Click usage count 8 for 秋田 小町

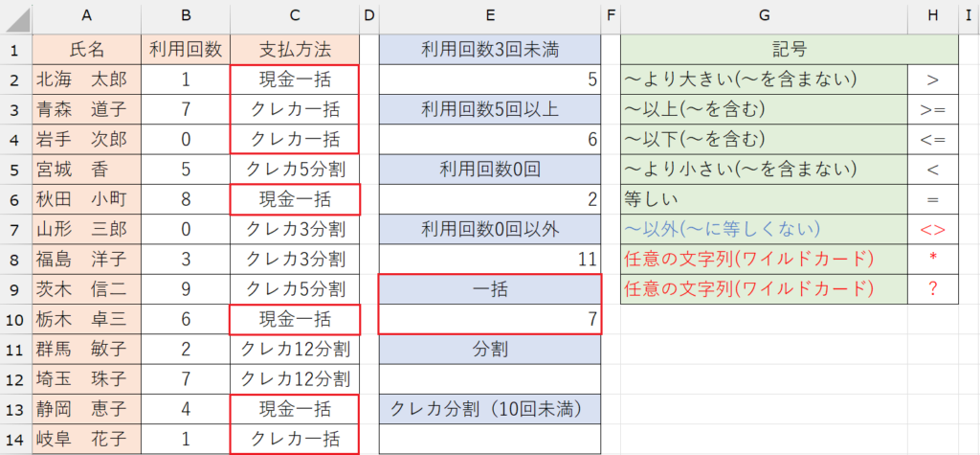[186, 199]
